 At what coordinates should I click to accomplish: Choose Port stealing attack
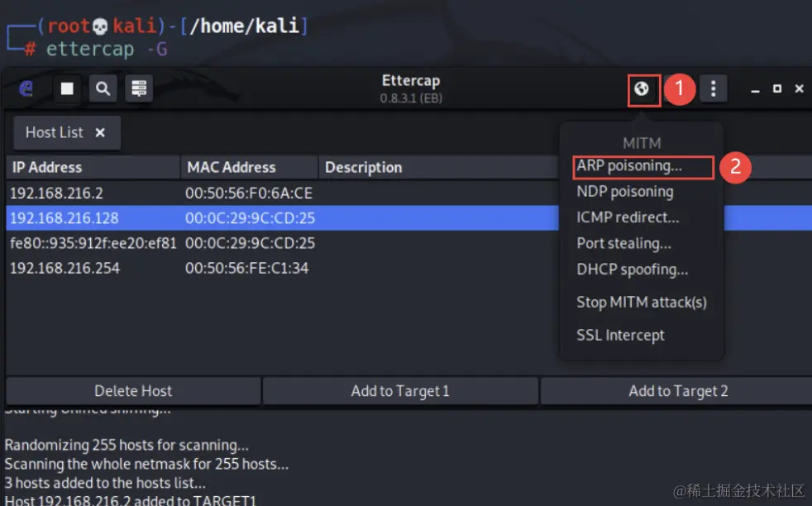pyautogui.click(x=624, y=243)
